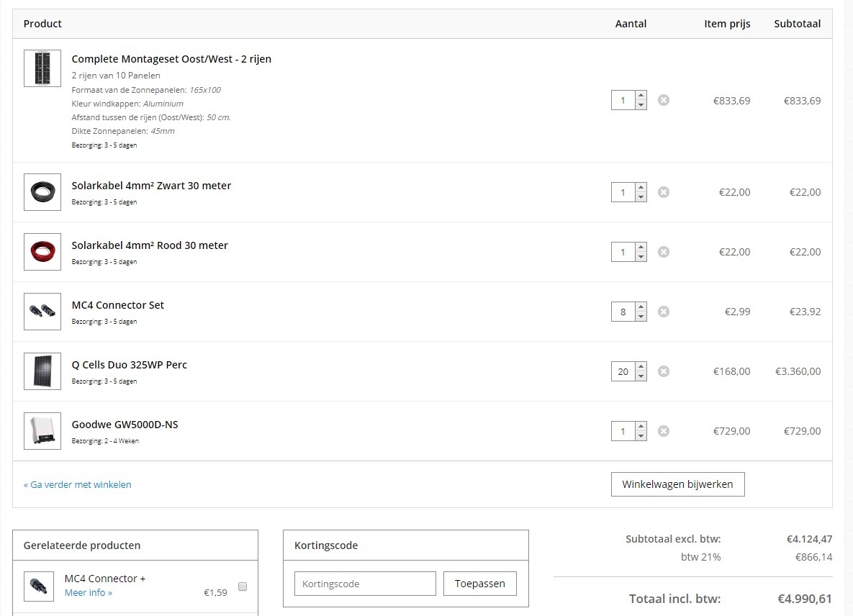Apply discount code with Toepassen button
Viewport: 853px width, 616px height.
480,584
